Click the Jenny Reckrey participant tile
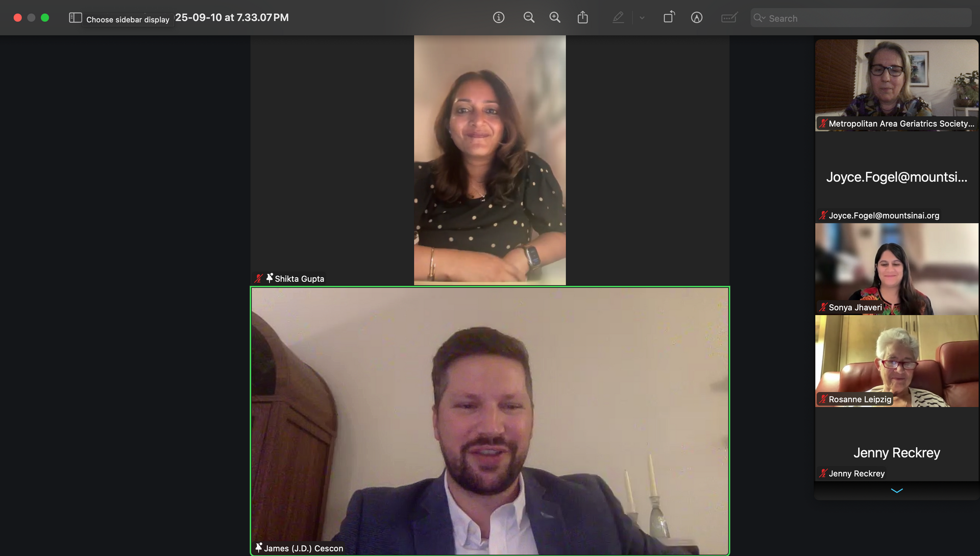The width and height of the screenshot is (980, 556). (897, 444)
